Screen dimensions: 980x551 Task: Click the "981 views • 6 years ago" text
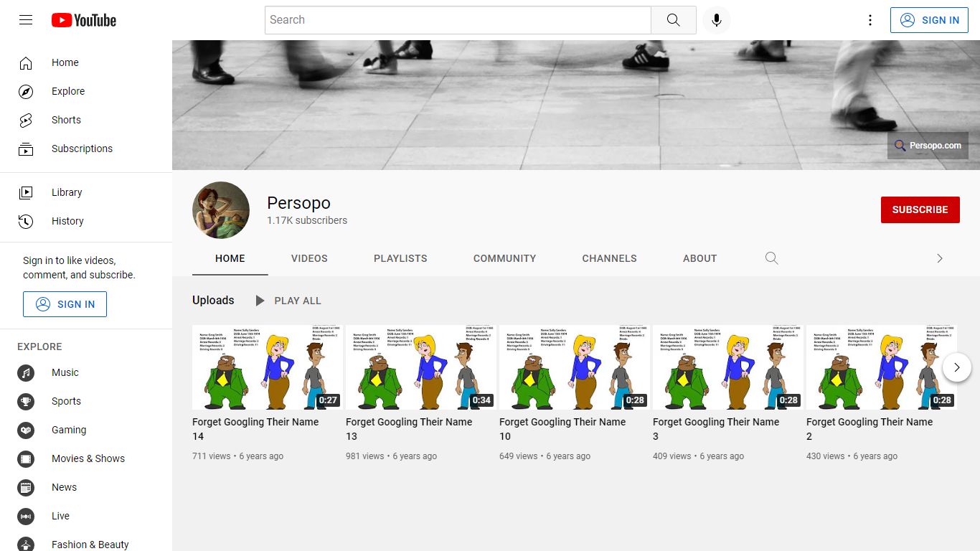[x=391, y=456]
